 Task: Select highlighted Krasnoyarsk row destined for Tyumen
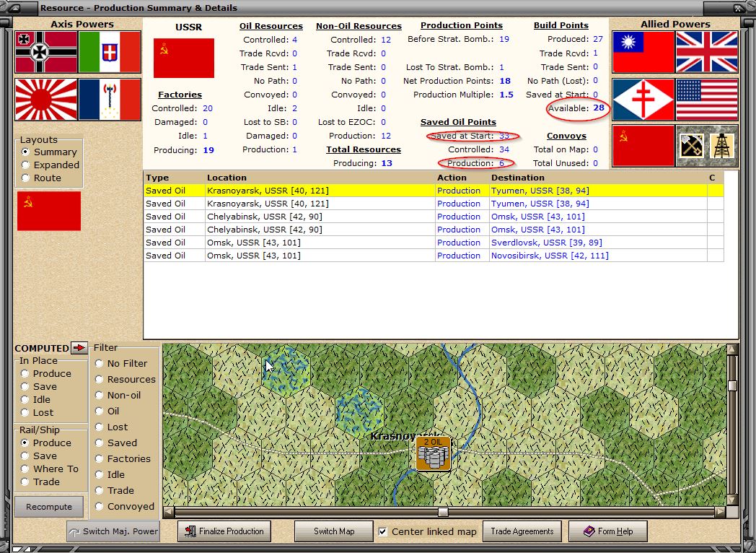434,191
